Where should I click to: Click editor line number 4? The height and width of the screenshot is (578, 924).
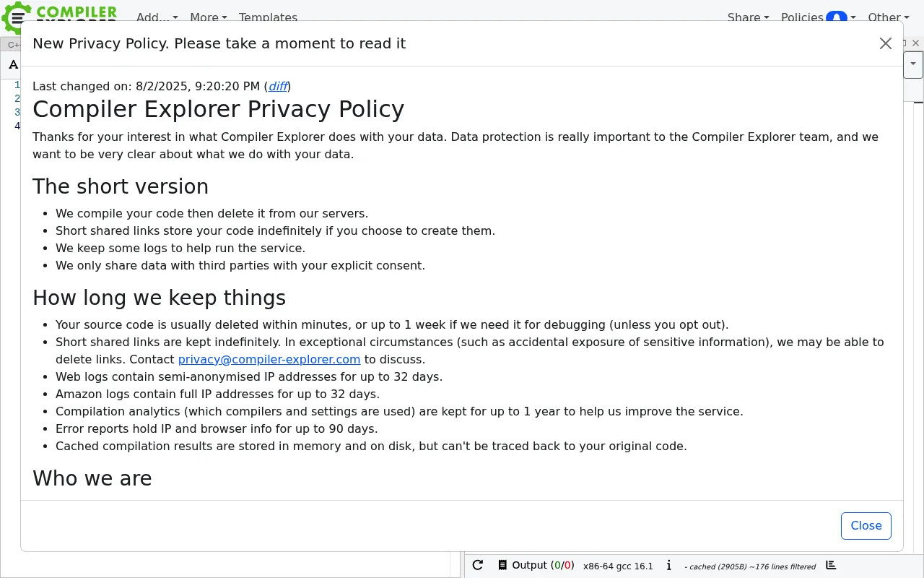click(x=17, y=126)
